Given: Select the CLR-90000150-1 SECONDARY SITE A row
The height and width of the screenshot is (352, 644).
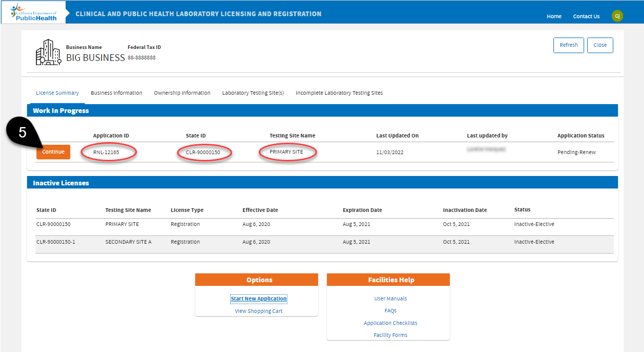Looking at the screenshot, I should [208, 242].
